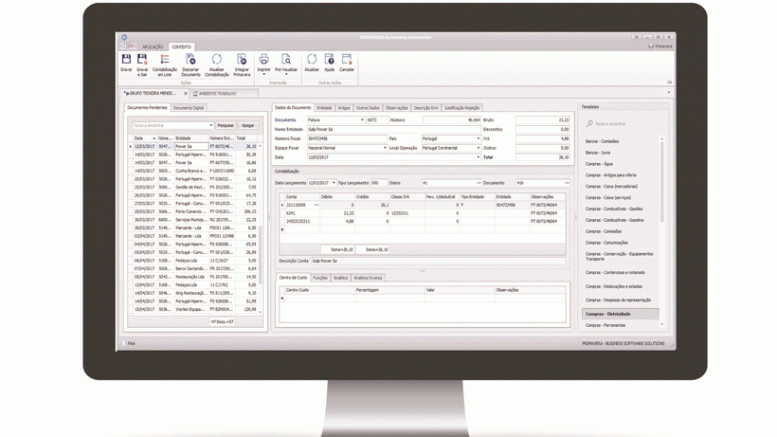The height and width of the screenshot is (437, 777).
Task: Select the 'Worten Equipa...' document row
Action: [x=195, y=309]
